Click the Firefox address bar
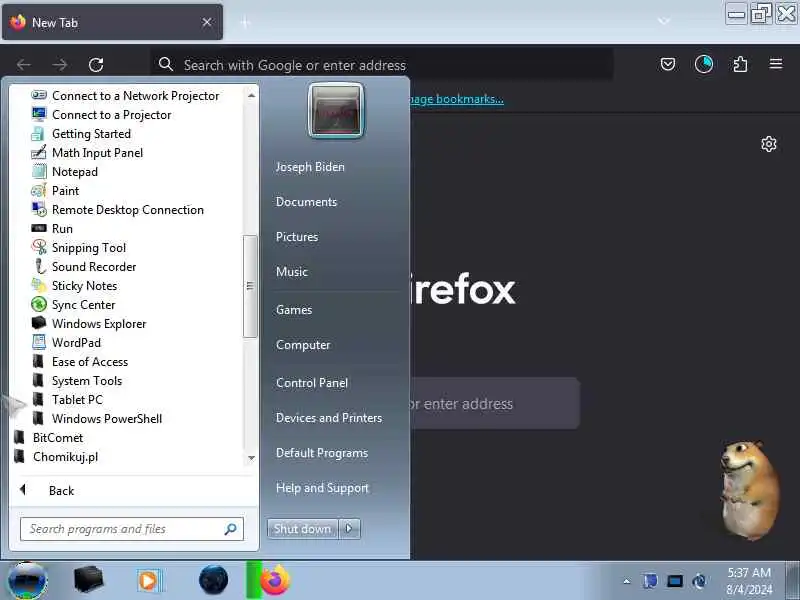This screenshot has height=600, width=800. tap(383, 65)
